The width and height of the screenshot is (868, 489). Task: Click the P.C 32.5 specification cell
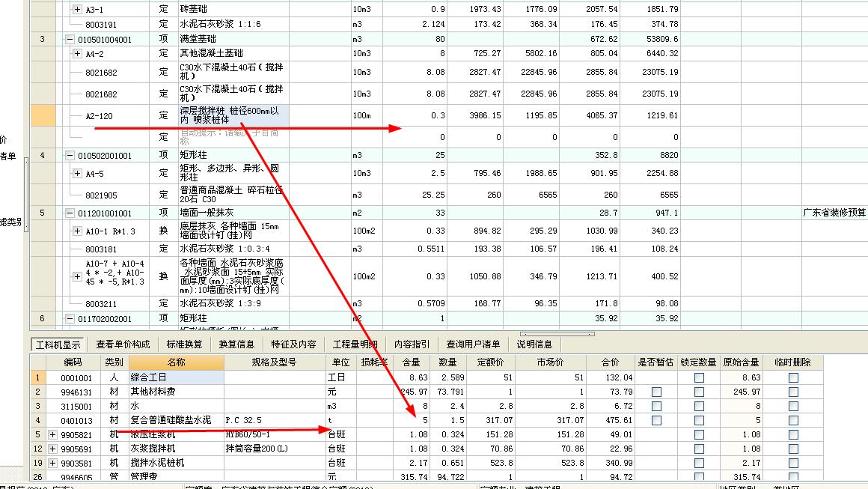point(275,420)
